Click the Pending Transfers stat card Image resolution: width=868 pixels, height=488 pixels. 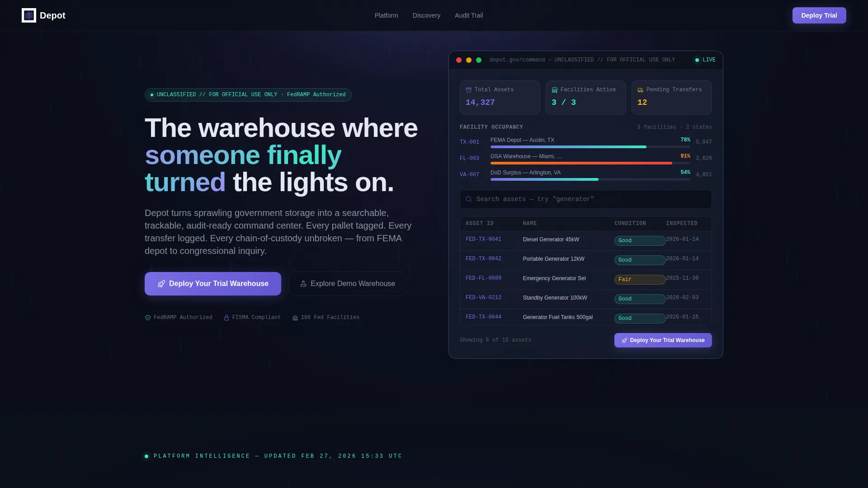pyautogui.click(x=672, y=98)
